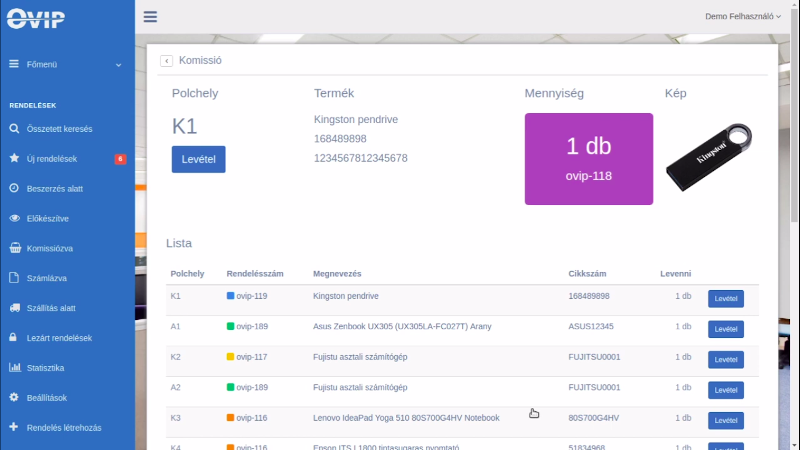Click order number ovip-119
This screenshot has width=800, height=450.
[252, 296]
